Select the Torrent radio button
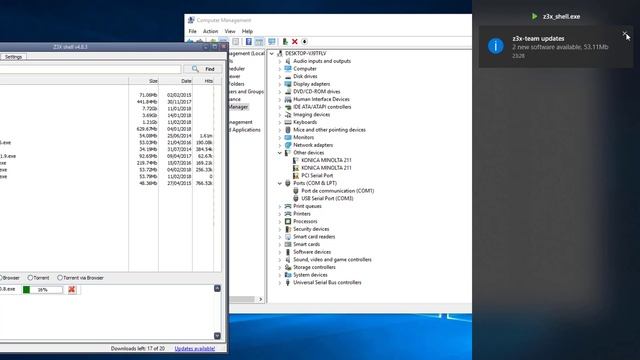The height and width of the screenshot is (360, 640). (x=30, y=278)
